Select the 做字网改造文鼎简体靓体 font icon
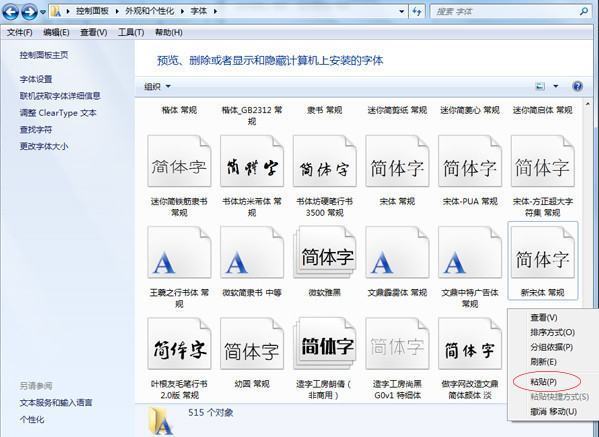The image size is (599, 437). (x=470, y=344)
